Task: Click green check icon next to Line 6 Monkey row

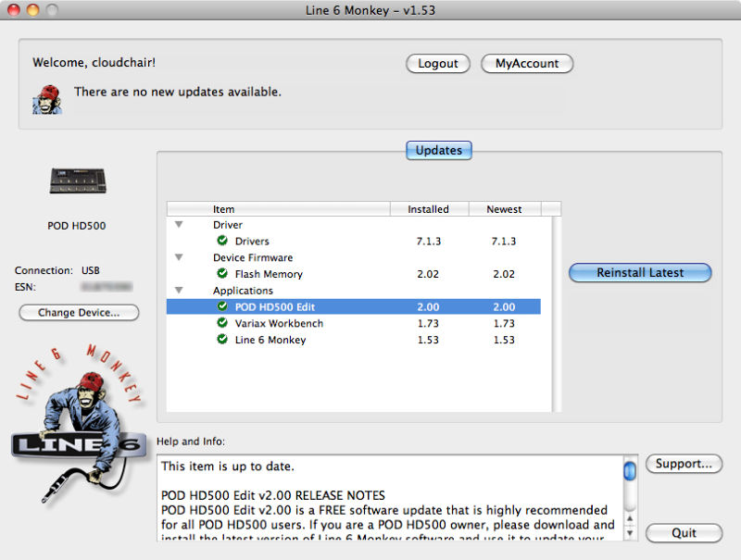Action: tap(222, 340)
